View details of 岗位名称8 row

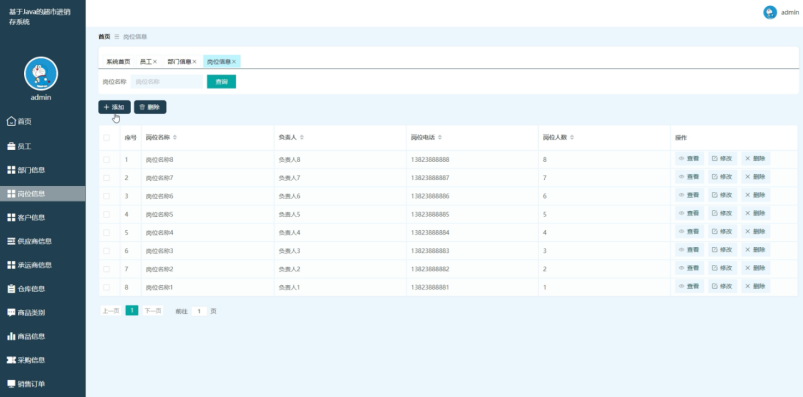click(x=689, y=159)
